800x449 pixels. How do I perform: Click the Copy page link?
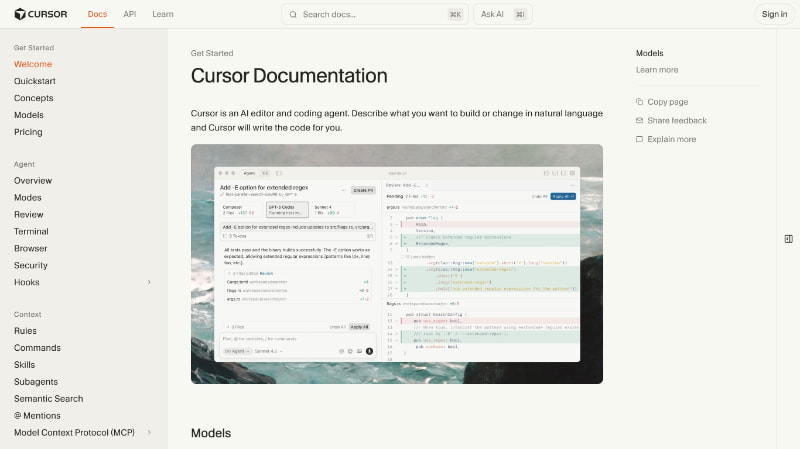(x=668, y=102)
